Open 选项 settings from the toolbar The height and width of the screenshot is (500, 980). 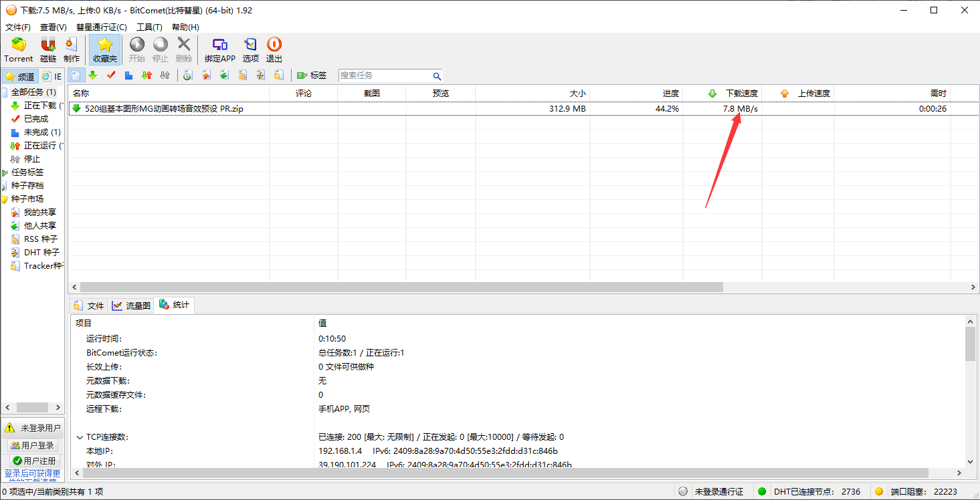point(250,49)
